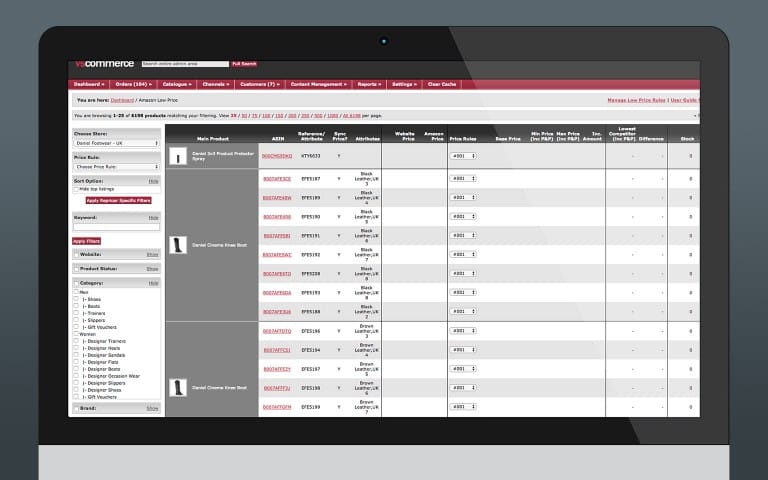The height and width of the screenshot is (480, 768).
Task: Click the vsCommerce logo
Action: (x=100, y=63)
